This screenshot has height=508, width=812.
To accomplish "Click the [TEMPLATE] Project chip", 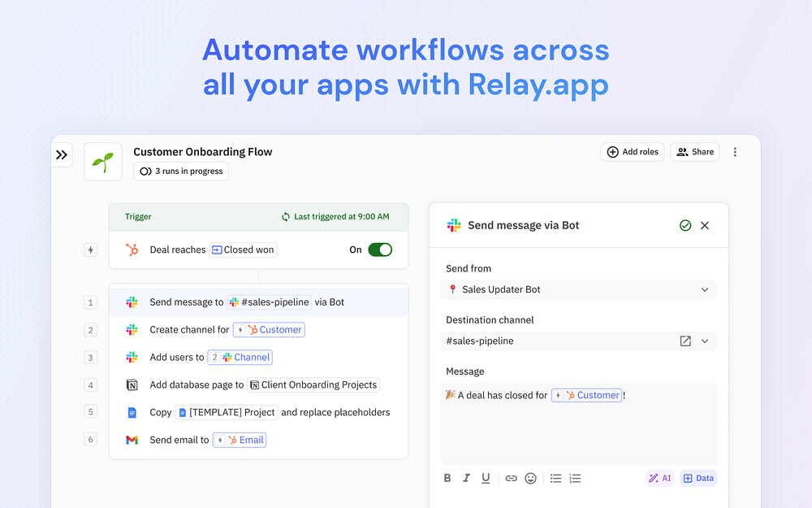I will pyautogui.click(x=227, y=413).
